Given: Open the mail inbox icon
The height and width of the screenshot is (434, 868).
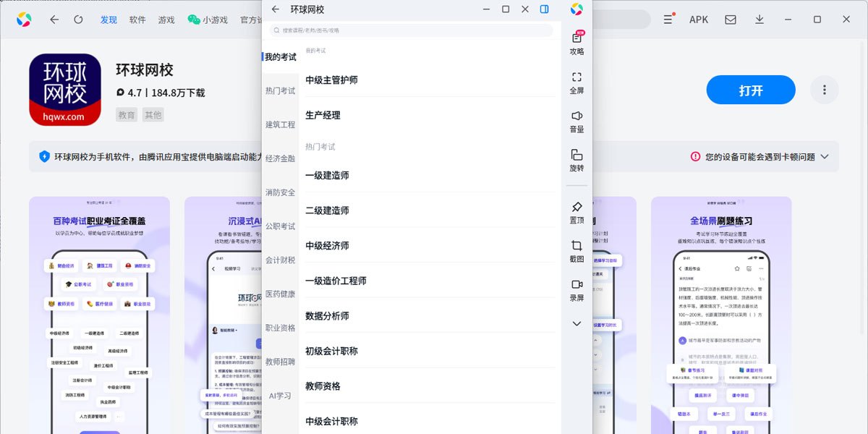Looking at the screenshot, I should tap(731, 20).
